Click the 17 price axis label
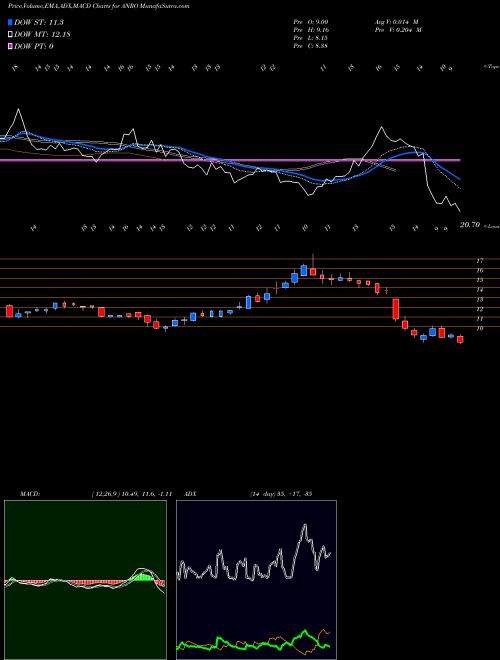 coord(479,261)
